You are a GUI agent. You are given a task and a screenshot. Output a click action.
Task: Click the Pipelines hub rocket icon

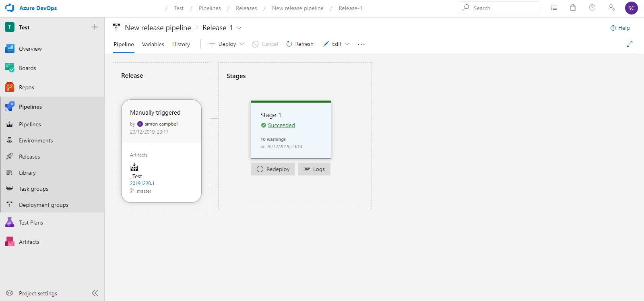point(10,107)
